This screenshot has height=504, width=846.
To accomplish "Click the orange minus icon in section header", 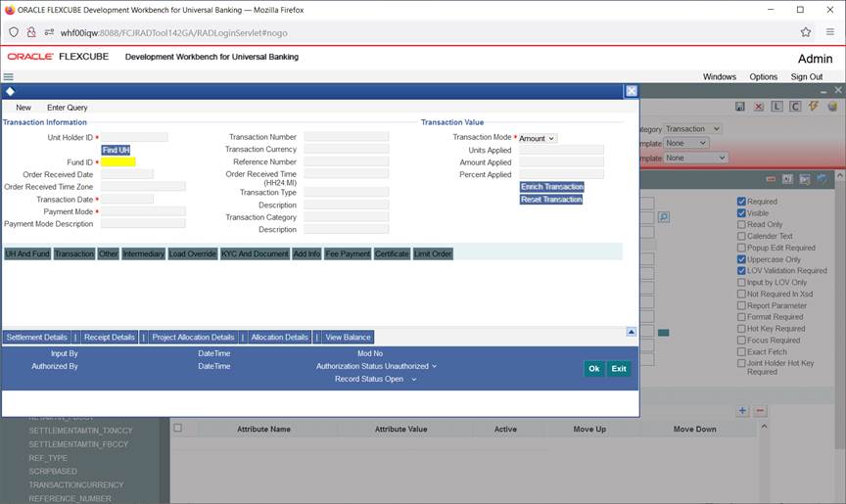I will 771,179.
